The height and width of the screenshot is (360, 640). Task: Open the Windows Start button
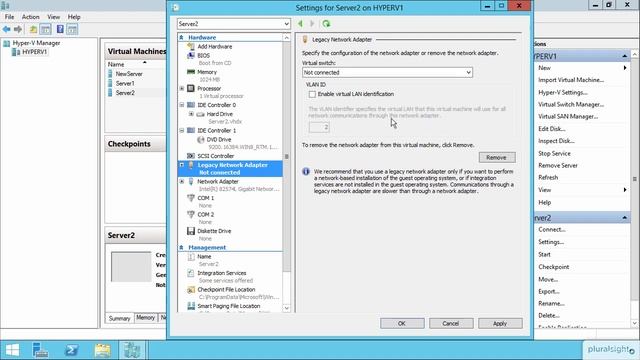pyautogui.click(x=12, y=350)
